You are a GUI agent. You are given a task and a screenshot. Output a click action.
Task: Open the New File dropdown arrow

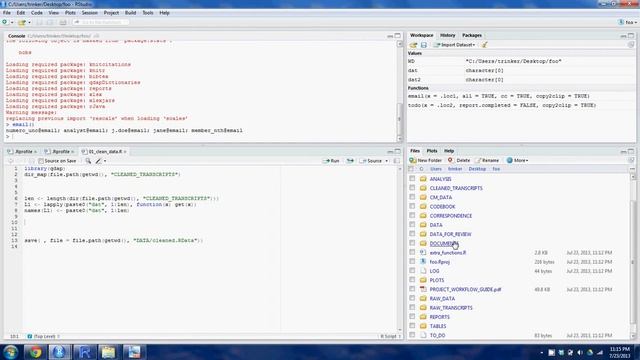point(12,22)
